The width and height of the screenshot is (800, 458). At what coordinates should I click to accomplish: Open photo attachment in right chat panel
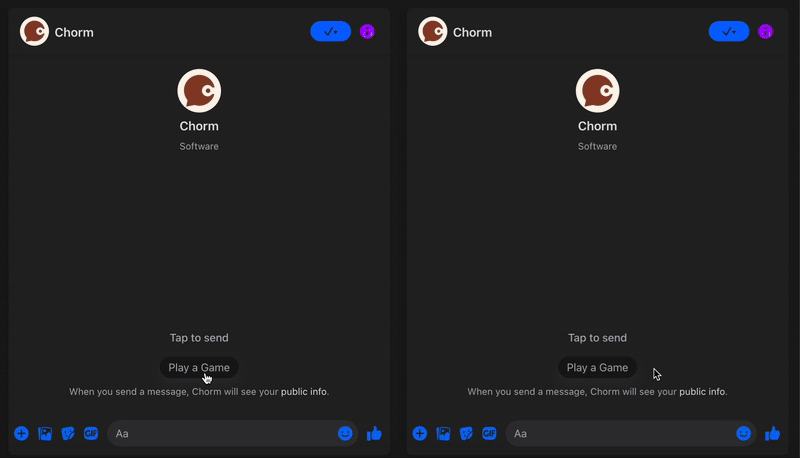tap(443, 434)
